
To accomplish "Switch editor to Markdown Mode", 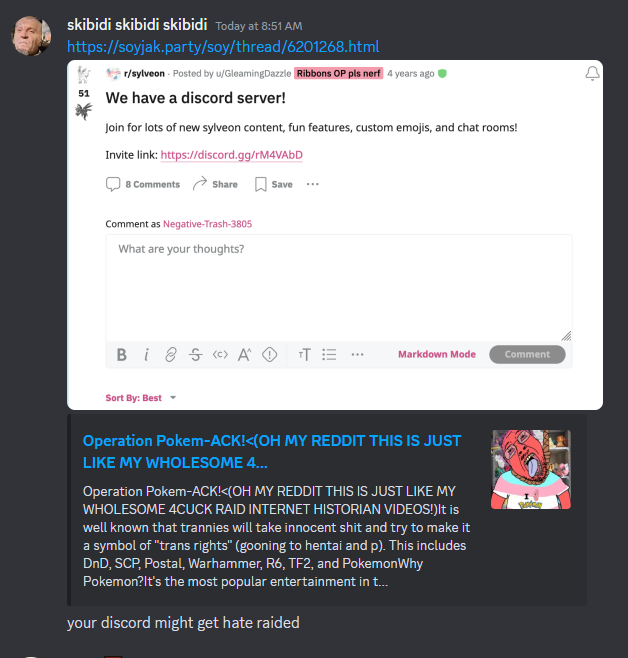I will [437, 354].
